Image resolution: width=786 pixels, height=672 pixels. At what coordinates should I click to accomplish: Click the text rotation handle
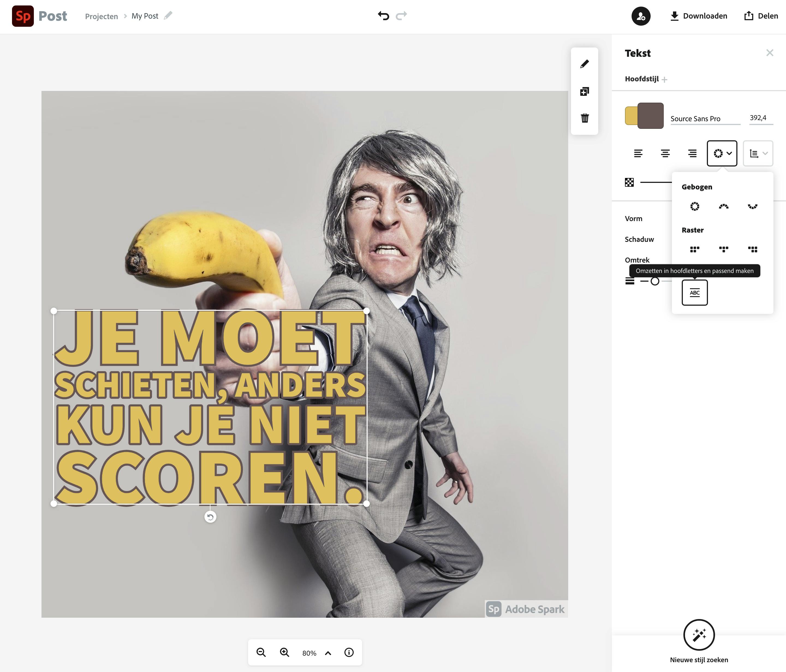click(210, 517)
